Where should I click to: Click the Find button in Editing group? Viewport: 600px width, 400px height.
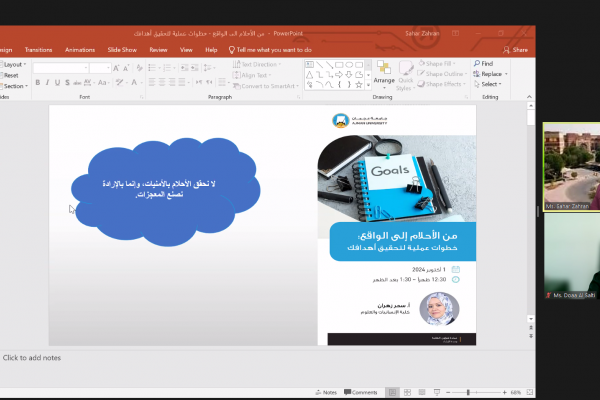point(485,63)
